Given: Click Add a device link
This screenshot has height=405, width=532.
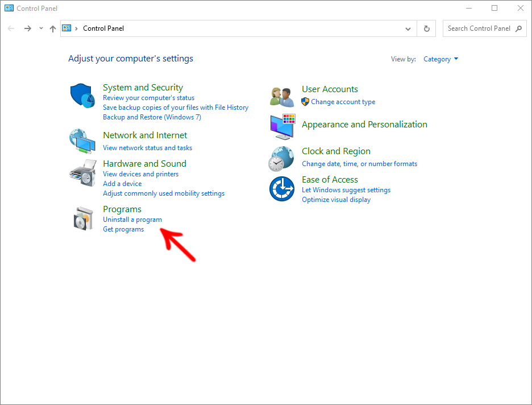Looking at the screenshot, I should tap(122, 184).
